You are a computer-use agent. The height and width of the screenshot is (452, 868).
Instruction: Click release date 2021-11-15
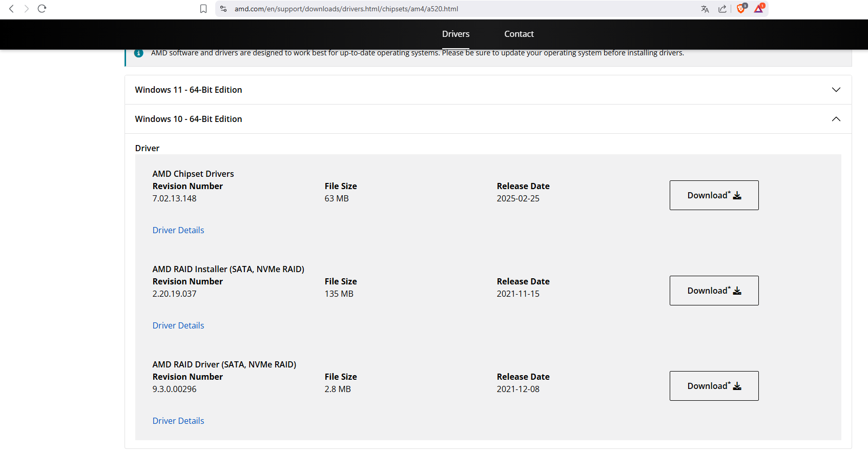pyautogui.click(x=518, y=294)
